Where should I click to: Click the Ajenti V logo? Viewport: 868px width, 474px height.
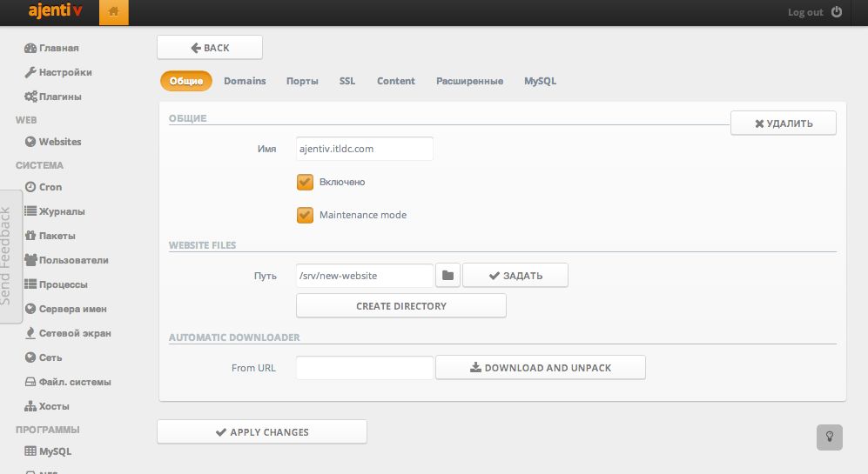tap(56, 11)
